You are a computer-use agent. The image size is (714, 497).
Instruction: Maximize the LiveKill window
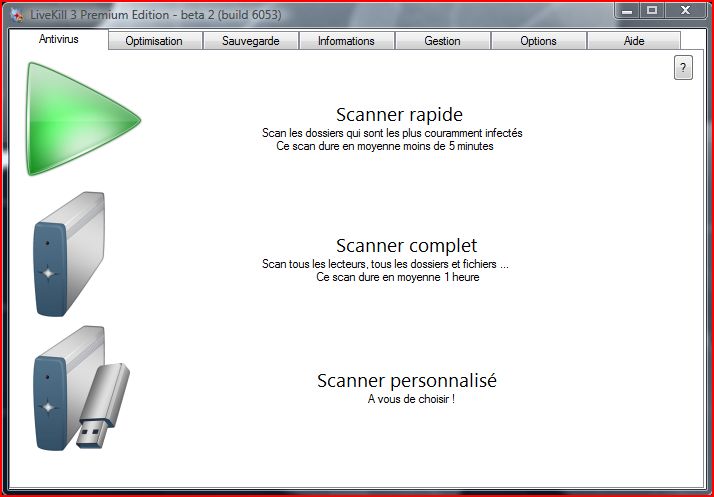652,10
